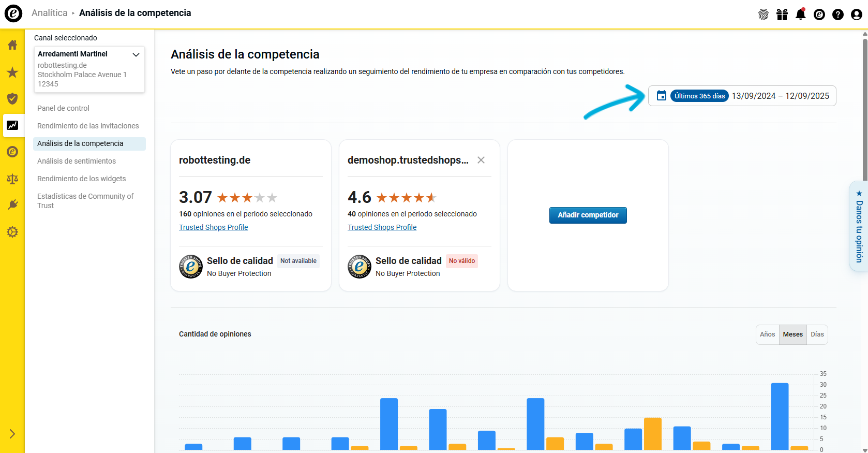Expand the collapsed sidebar with chevron
Screen dimensions: 868x453
12,434
